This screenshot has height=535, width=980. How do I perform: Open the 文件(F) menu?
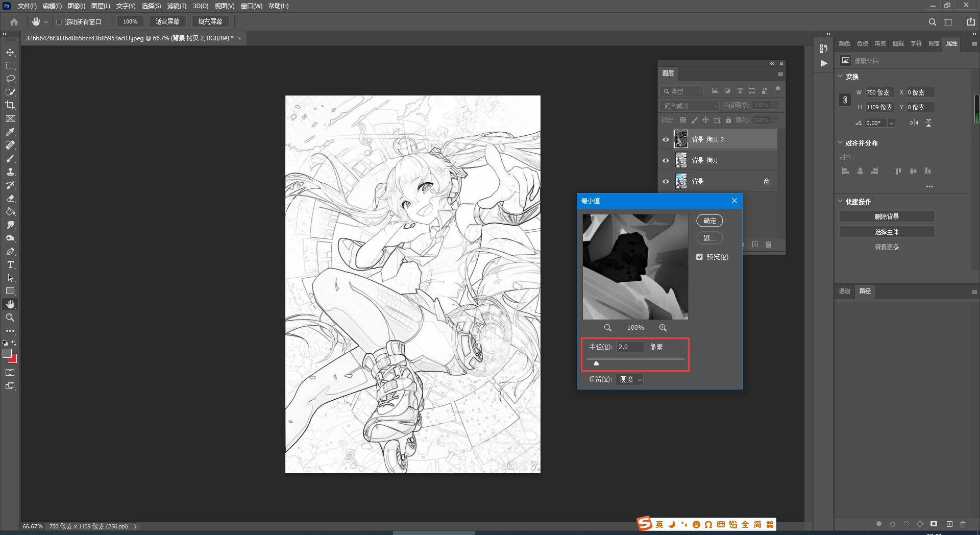[x=27, y=6]
